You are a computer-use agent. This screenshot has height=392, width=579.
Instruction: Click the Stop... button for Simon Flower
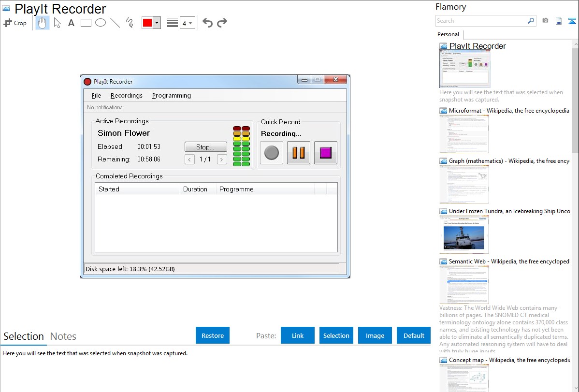pos(206,146)
